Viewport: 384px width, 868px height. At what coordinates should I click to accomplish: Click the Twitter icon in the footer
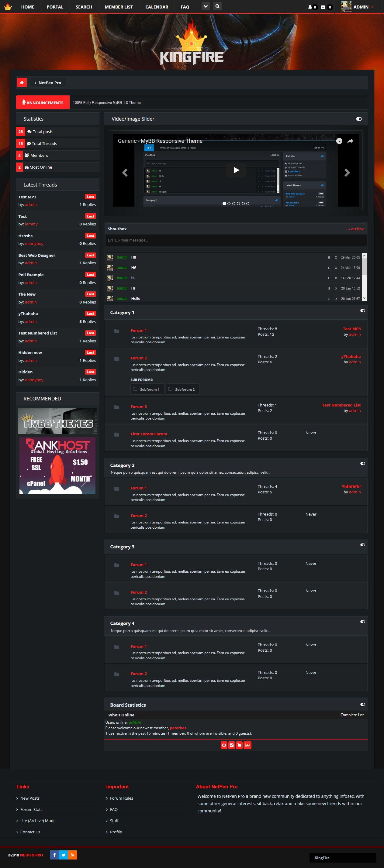click(63, 855)
